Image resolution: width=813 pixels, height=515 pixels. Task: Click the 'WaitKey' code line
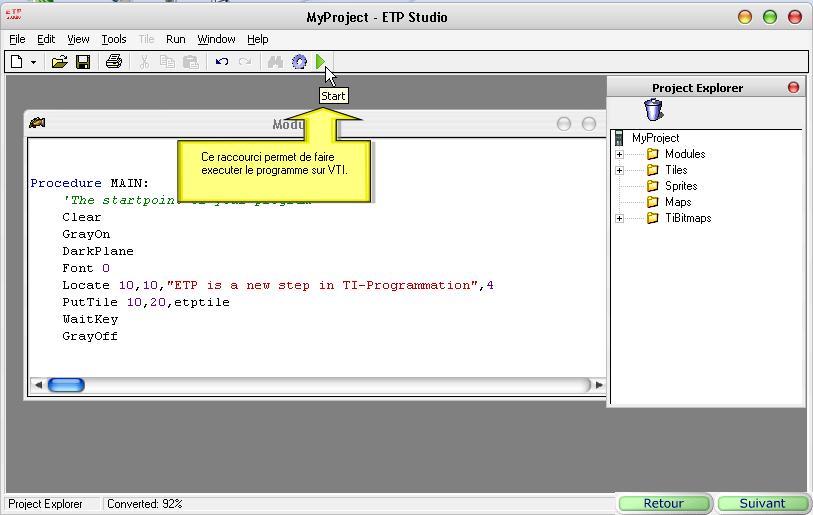tap(90, 319)
